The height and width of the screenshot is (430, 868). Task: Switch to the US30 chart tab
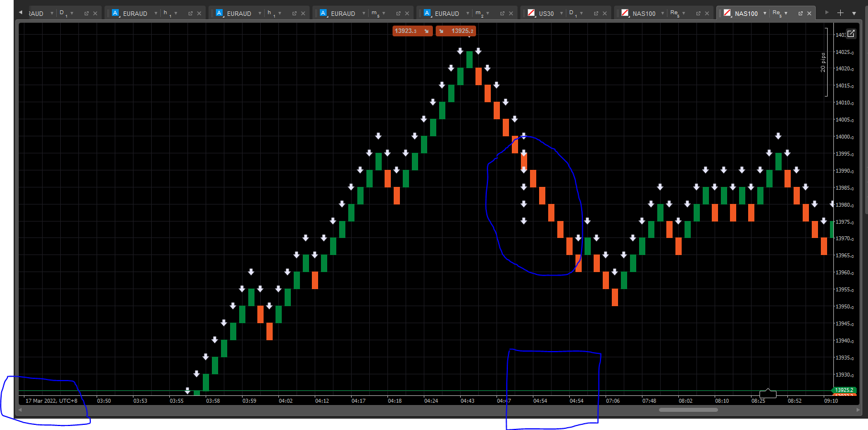[545, 13]
